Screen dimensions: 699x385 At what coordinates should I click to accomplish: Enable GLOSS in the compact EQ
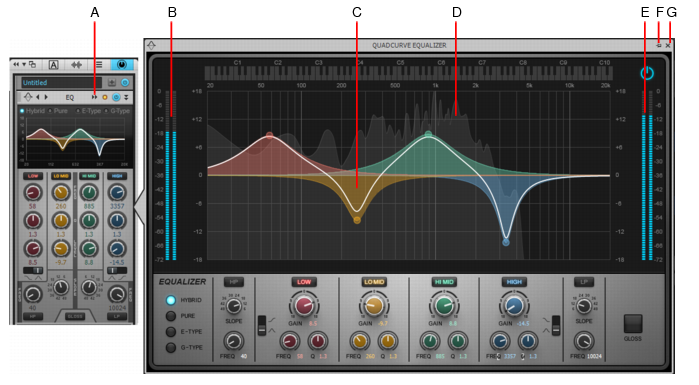pyautogui.click(x=75, y=316)
